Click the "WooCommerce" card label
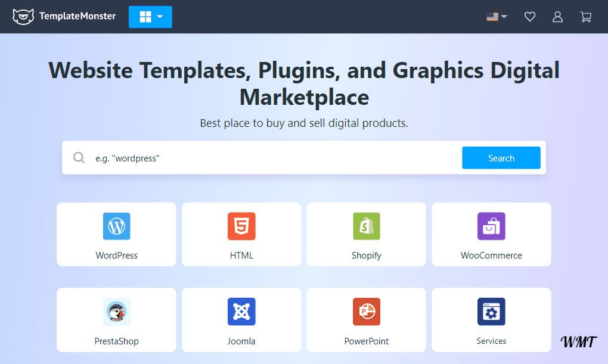The image size is (608, 364). [x=491, y=256]
